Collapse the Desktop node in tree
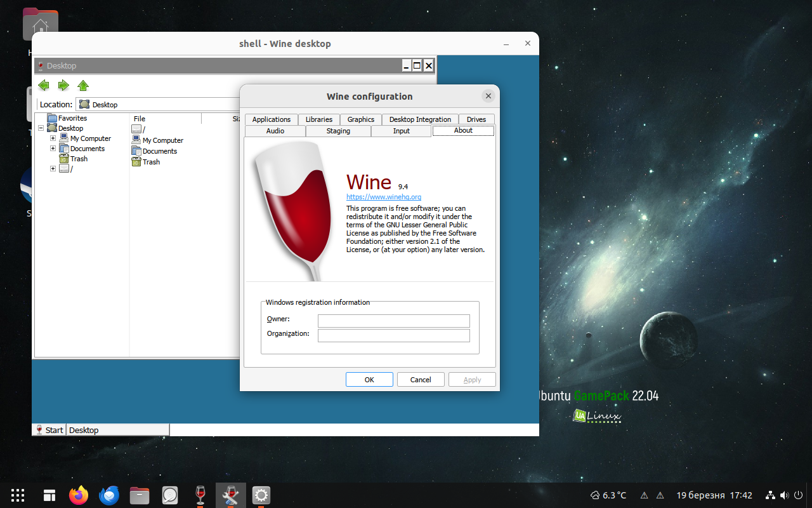 41,128
